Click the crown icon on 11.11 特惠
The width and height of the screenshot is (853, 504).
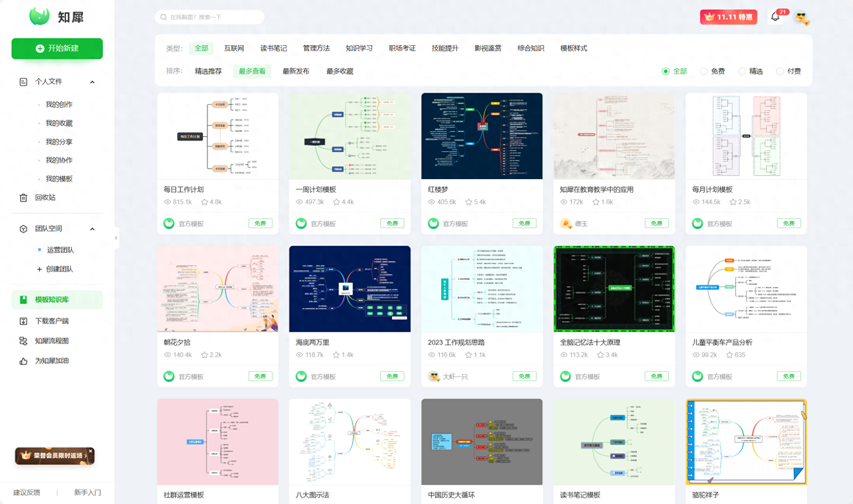[709, 17]
